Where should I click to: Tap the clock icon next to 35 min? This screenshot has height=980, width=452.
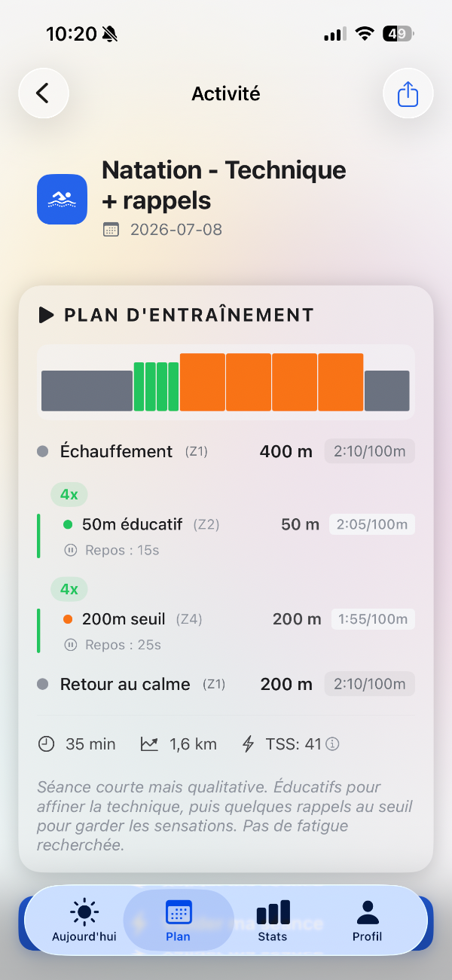[47, 744]
